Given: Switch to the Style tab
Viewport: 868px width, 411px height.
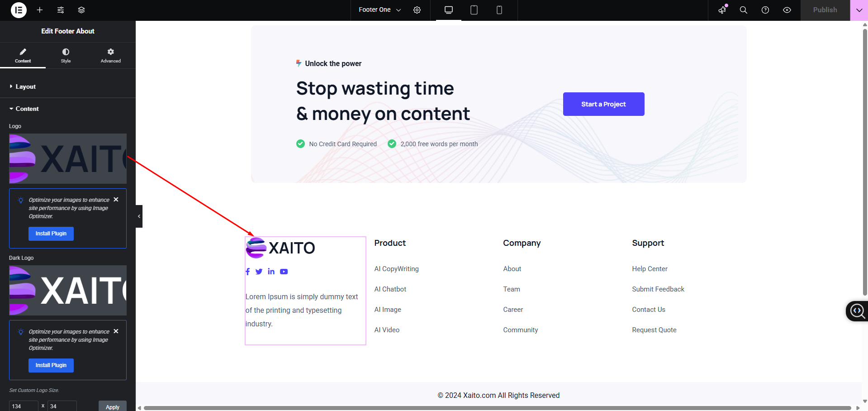Looking at the screenshot, I should [66, 55].
